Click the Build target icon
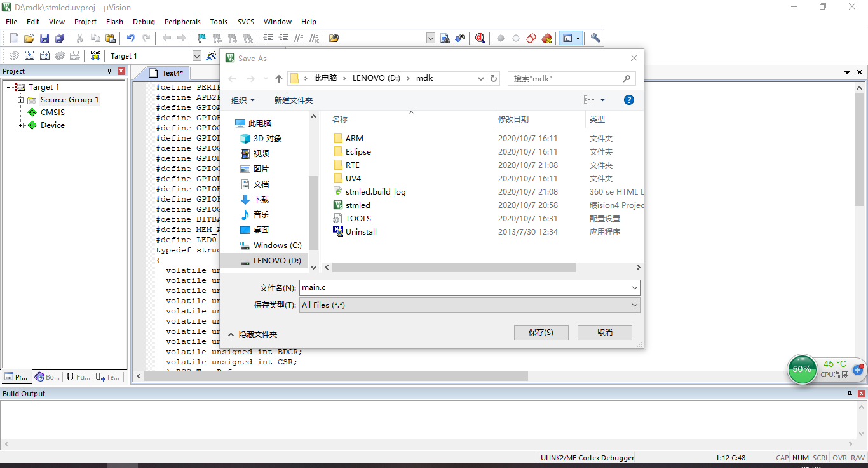868x468 pixels. 29,56
